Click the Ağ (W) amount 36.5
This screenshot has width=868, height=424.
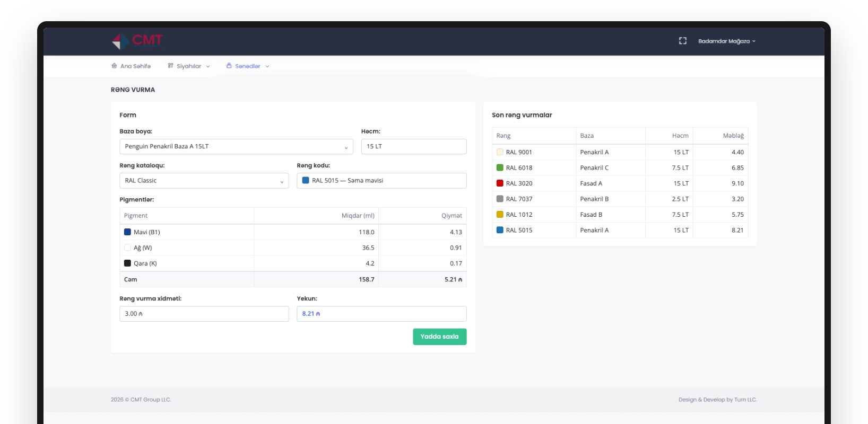(x=368, y=248)
